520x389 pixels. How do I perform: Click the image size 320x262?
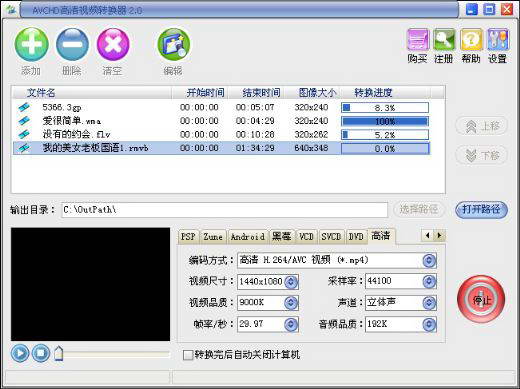[311, 134]
